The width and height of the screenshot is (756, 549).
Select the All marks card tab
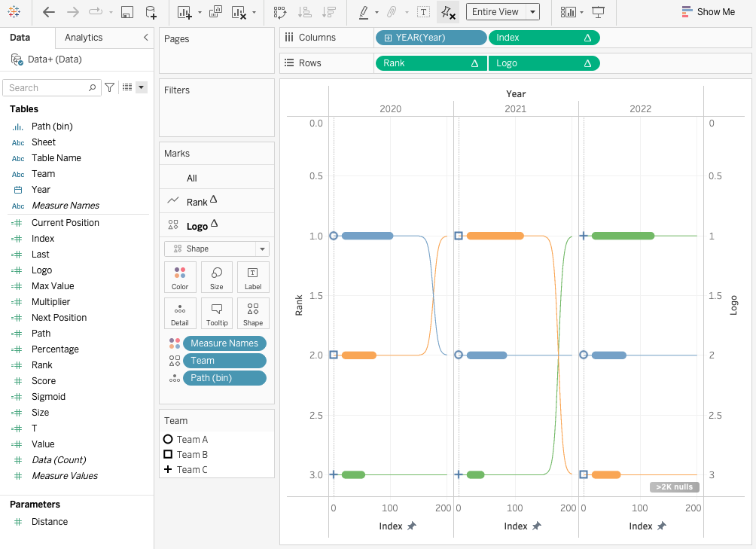(x=216, y=178)
